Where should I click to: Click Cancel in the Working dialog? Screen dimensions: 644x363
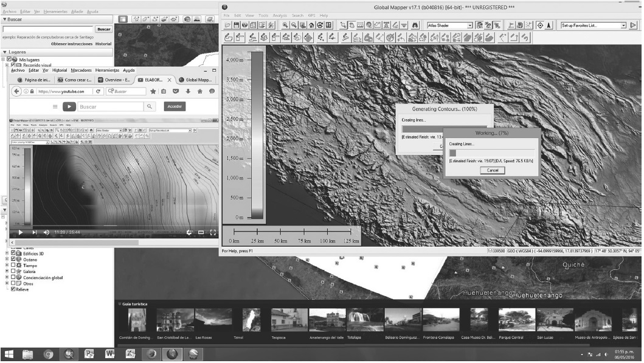[x=492, y=171]
